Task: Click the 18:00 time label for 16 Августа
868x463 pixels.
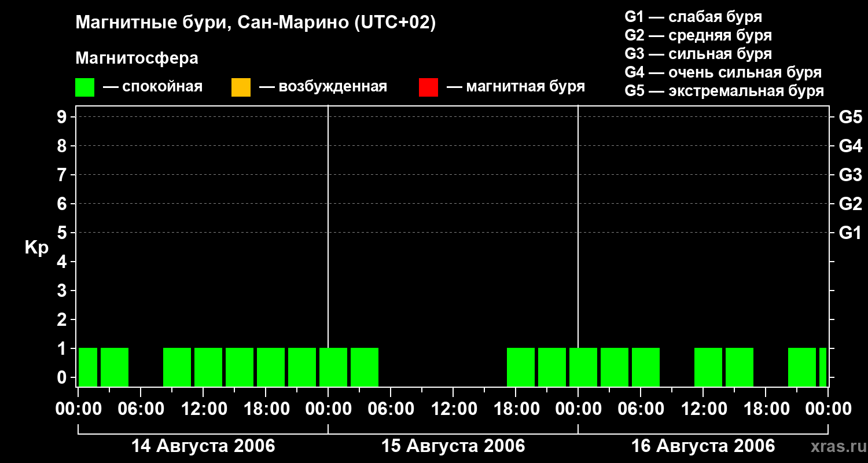Action: coord(766,409)
